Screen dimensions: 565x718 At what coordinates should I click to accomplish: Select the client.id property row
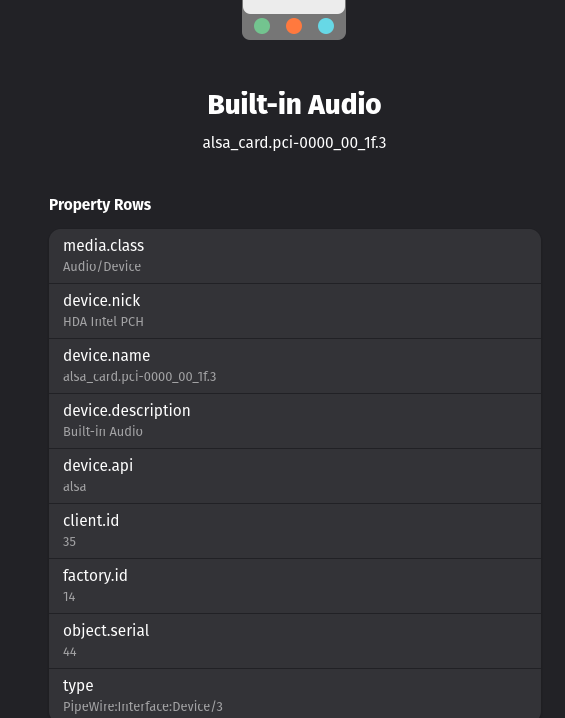click(295, 531)
